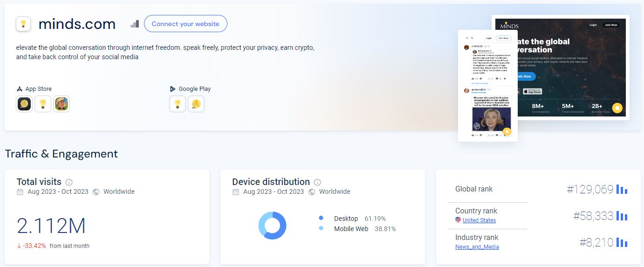This screenshot has height=267, width=644.
Task: Click the info icon beside Total visits
Action: 69,182
